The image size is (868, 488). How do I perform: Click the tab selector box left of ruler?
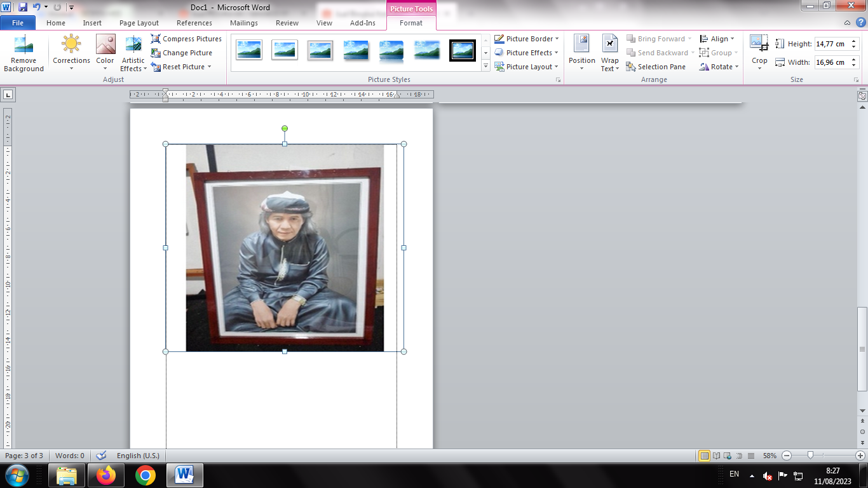pos(8,95)
